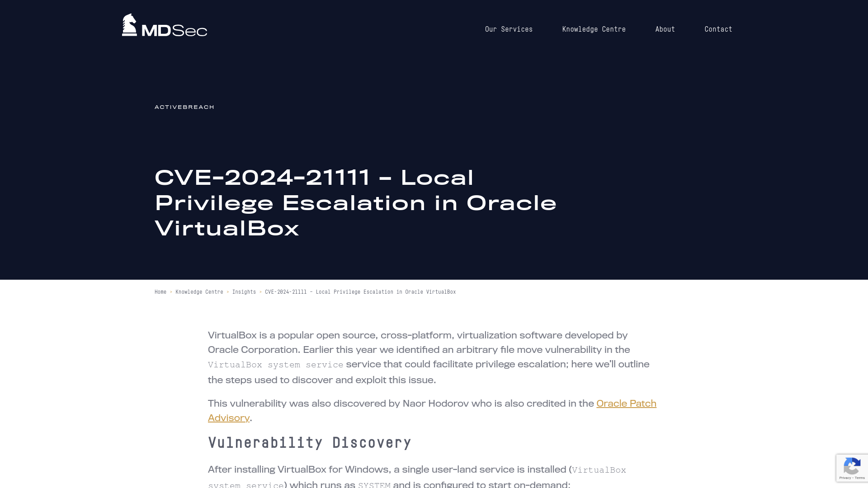Navigate to Knowledge Centre breadcrumb
The image size is (868, 488).
click(199, 291)
